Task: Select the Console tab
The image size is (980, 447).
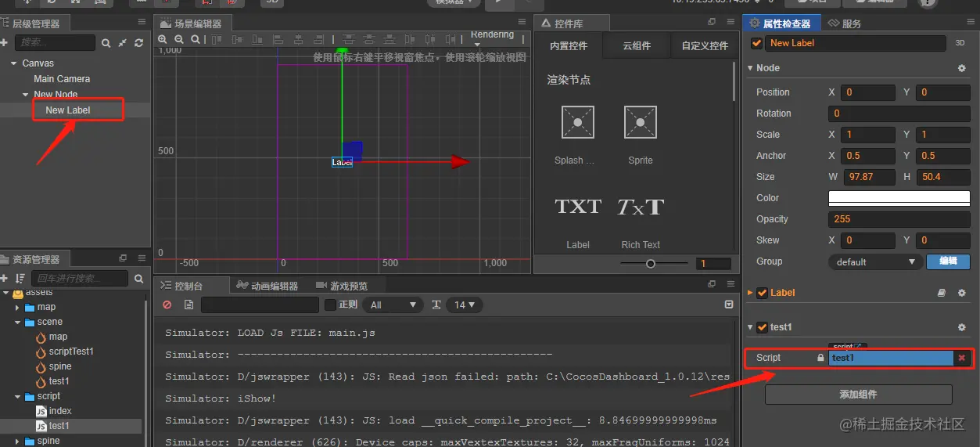Action: 181,286
